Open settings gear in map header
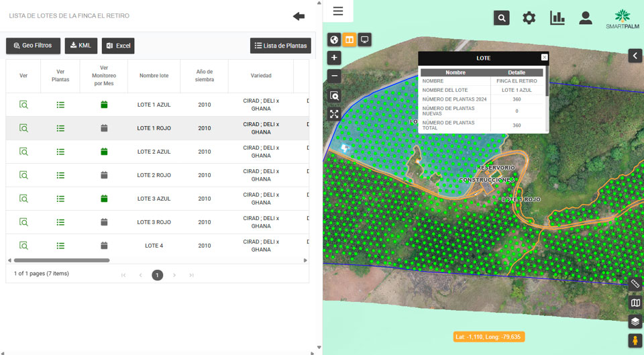 529,18
